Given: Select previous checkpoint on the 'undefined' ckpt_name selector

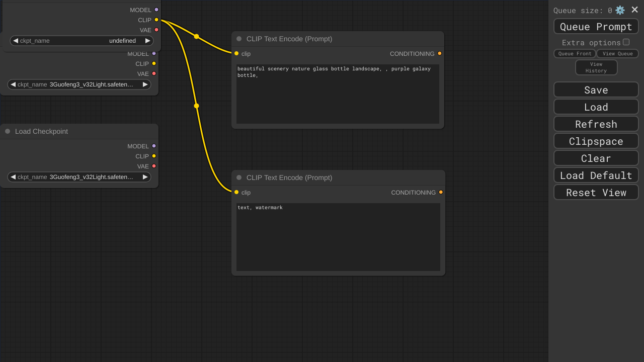Looking at the screenshot, I should (16, 41).
